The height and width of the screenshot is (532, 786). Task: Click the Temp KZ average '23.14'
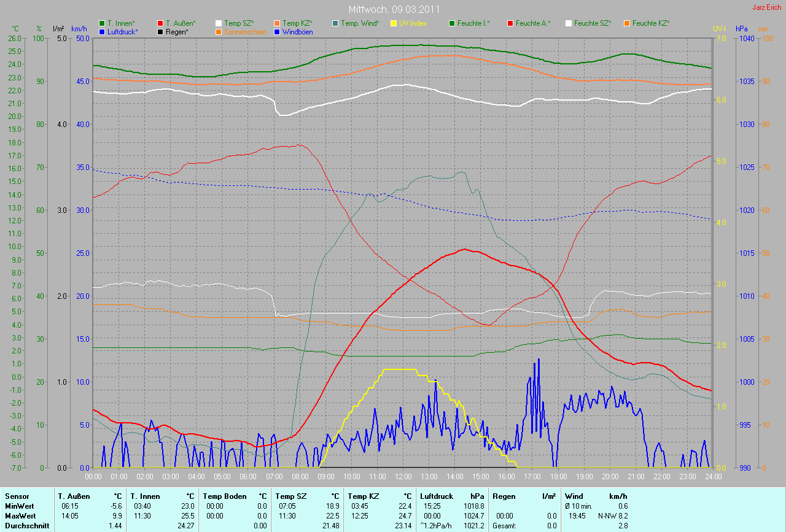(x=403, y=526)
